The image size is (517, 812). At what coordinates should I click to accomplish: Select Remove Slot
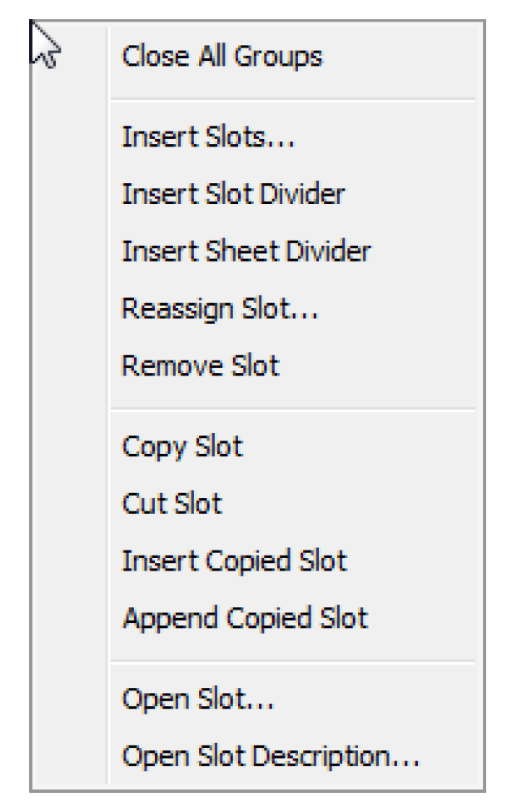coord(257,366)
